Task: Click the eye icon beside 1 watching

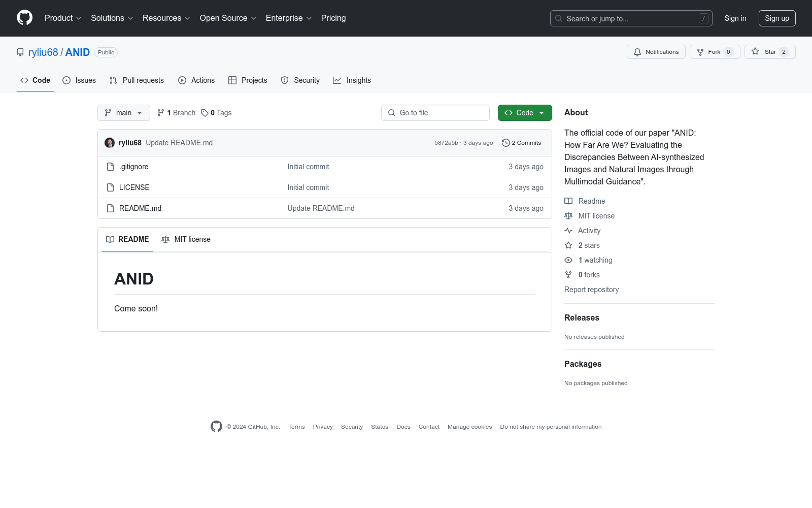Action: [568, 260]
